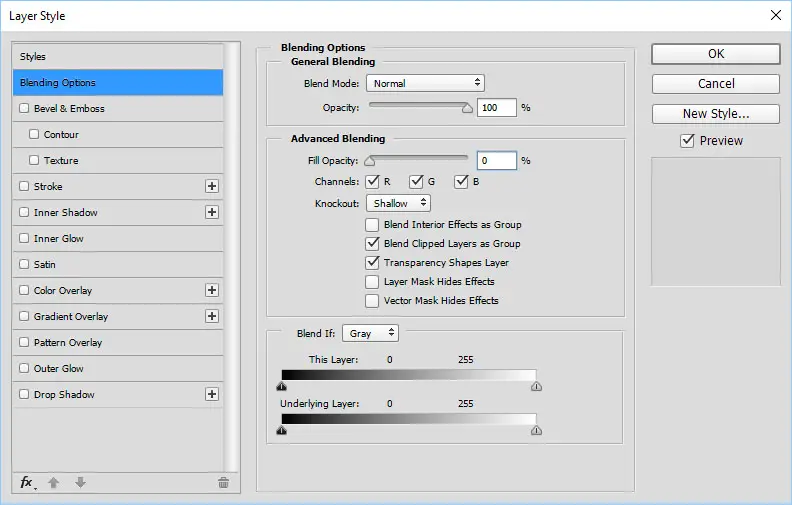Enable the Bevel & Emboss checkbox
792x505 pixels.
(x=24, y=108)
